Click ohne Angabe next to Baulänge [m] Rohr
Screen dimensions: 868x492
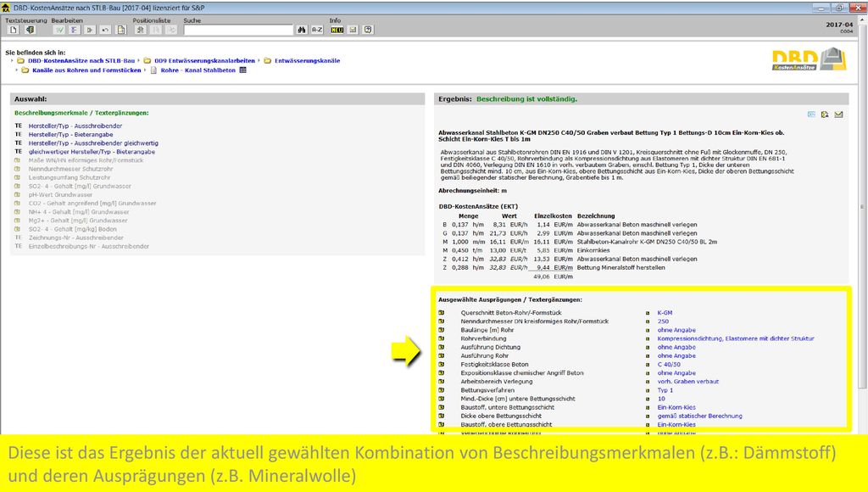tap(676, 330)
